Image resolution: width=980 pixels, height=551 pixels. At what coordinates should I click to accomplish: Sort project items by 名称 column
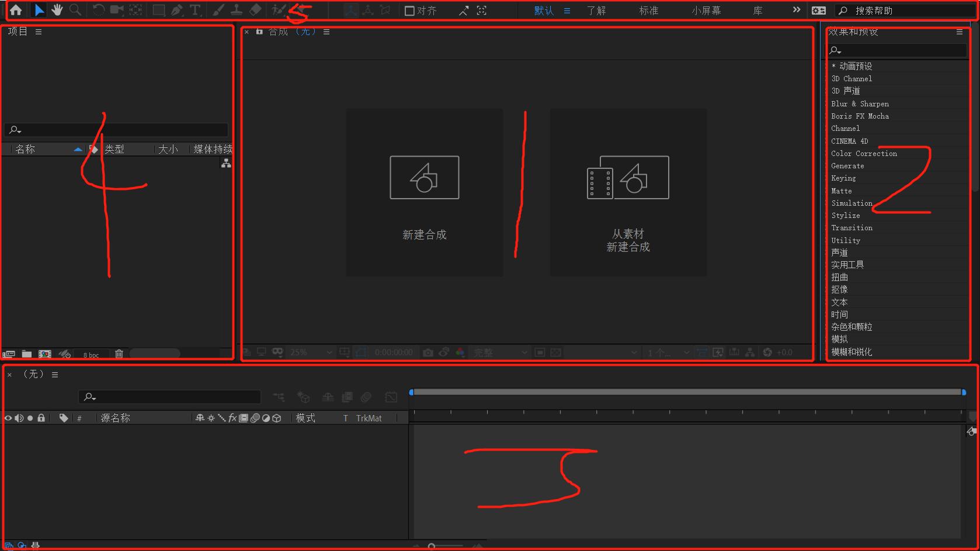(x=25, y=150)
